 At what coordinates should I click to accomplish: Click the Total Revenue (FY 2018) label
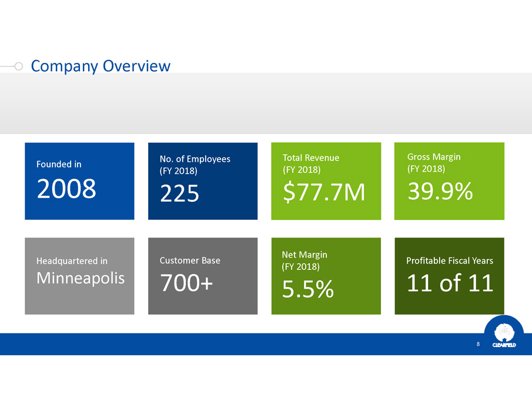point(310,163)
